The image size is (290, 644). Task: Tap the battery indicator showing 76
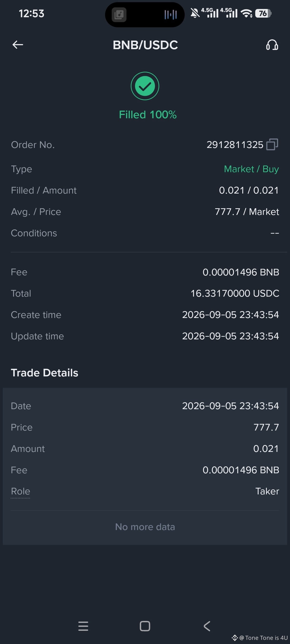point(263,13)
